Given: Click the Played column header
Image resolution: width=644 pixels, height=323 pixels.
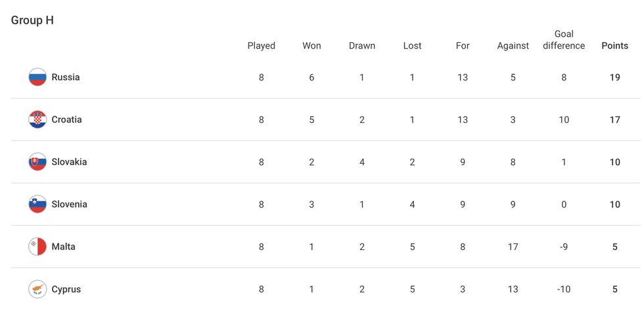Looking at the screenshot, I should pos(261,46).
